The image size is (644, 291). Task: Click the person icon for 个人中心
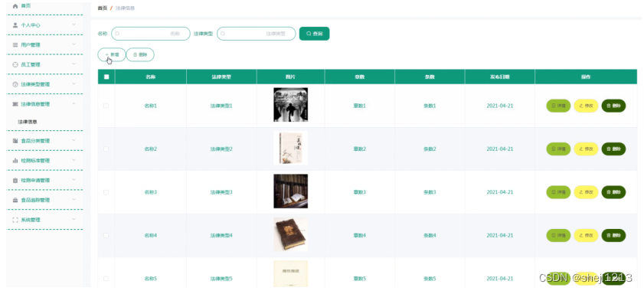pos(15,25)
